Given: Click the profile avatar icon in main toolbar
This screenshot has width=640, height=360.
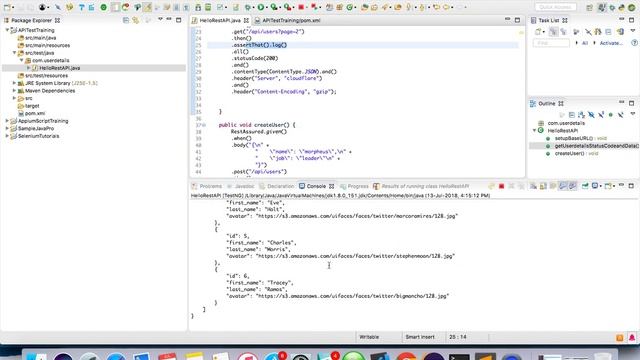Looking at the screenshot, I should [x=42, y=7].
